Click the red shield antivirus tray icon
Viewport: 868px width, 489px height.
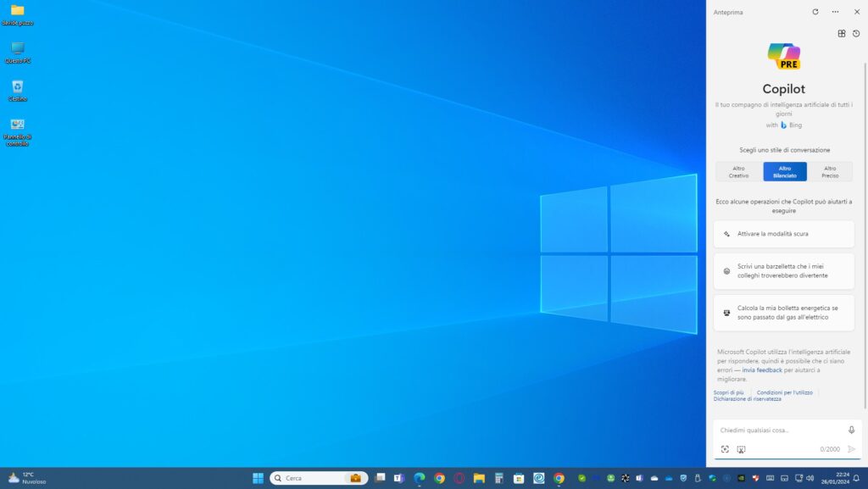tap(755, 478)
